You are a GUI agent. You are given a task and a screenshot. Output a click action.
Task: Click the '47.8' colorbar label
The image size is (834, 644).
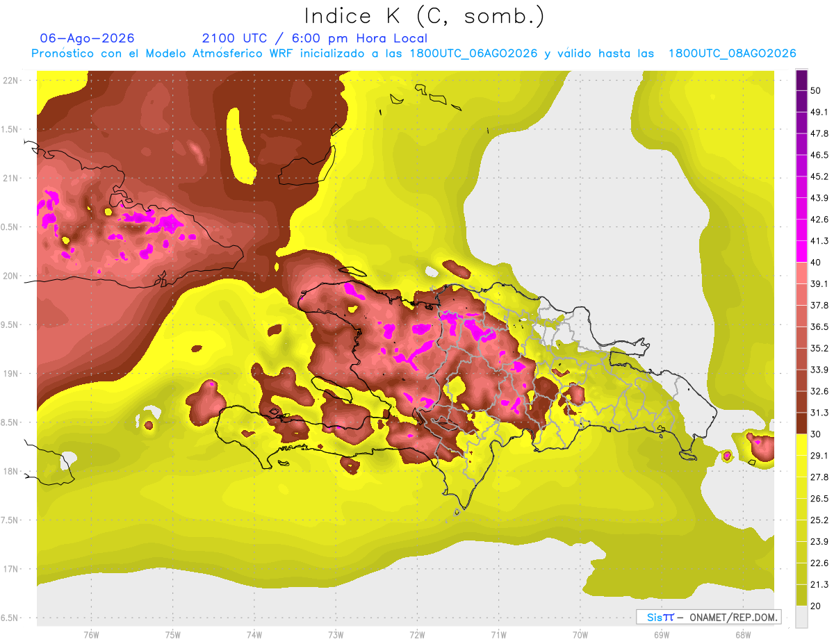click(819, 133)
